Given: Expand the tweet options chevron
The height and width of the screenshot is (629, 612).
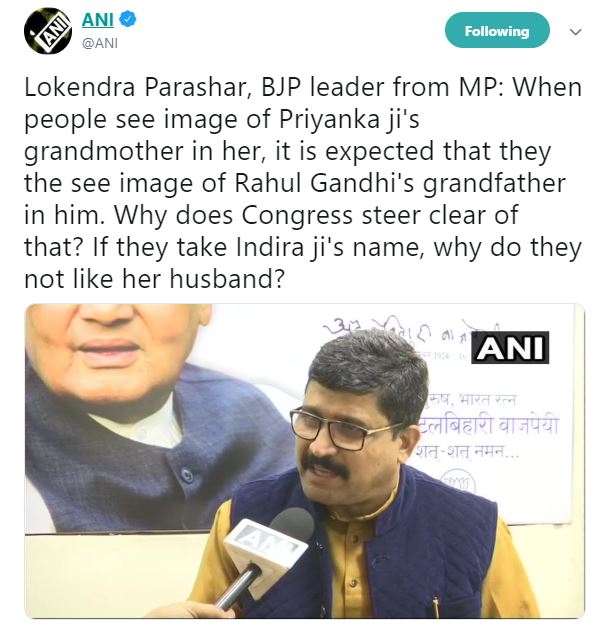Looking at the screenshot, I should tap(576, 32).
